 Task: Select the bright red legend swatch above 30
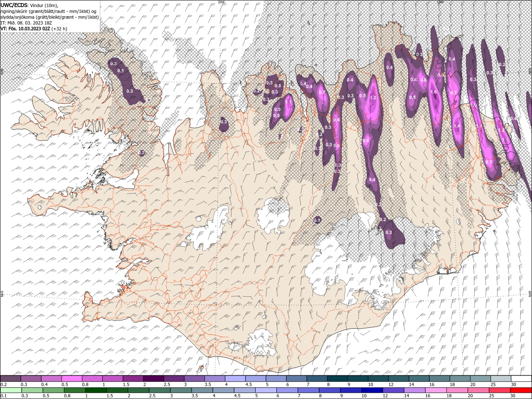pyautogui.click(x=520, y=390)
